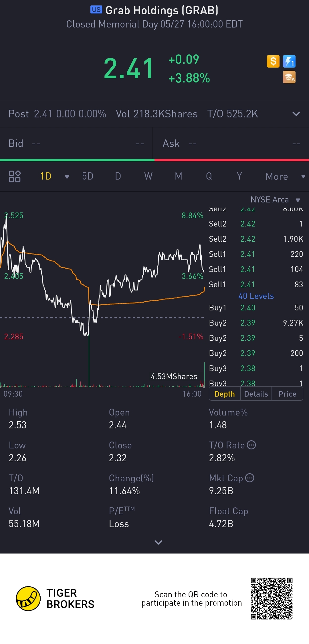Select Sell1 row with 83 size
The height and width of the screenshot is (644, 309).
(256, 284)
